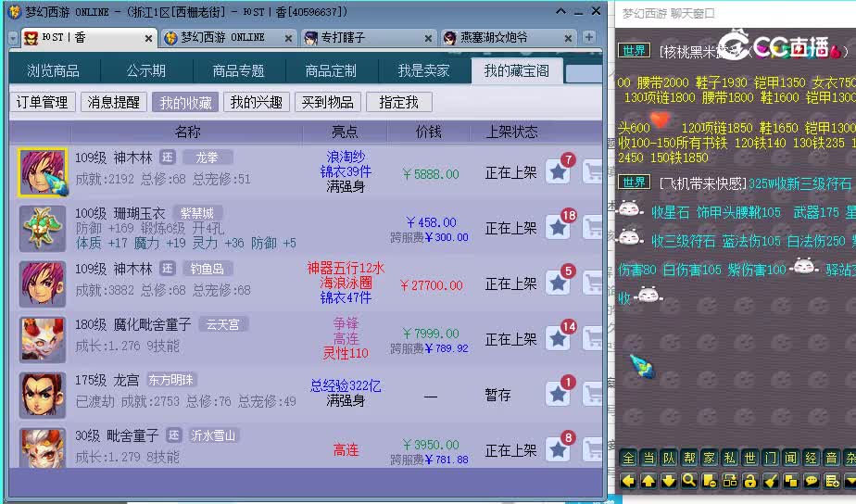Click the favorite star on the ¥27700.00 神木林 row
The width and height of the screenshot is (856, 504).
coord(558,283)
